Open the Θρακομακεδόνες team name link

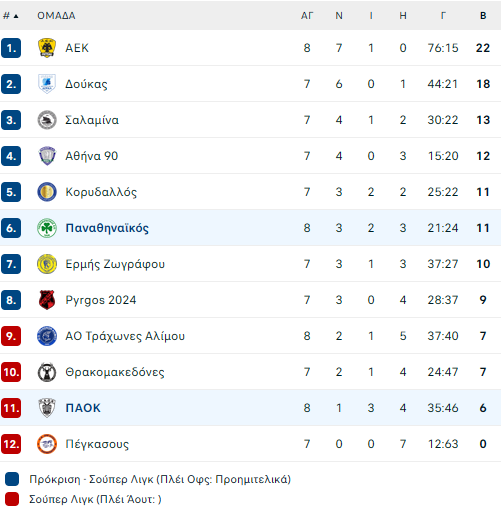[x=115, y=372]
